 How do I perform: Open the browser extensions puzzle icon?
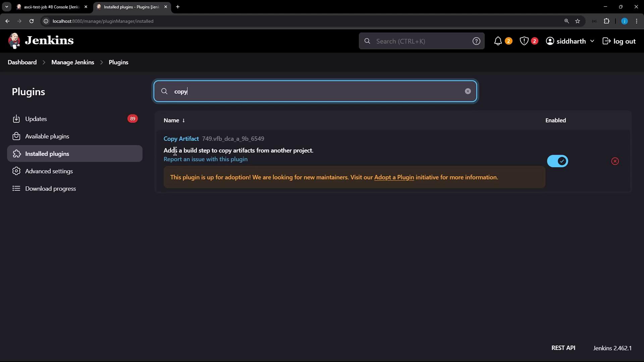[606, 21]
